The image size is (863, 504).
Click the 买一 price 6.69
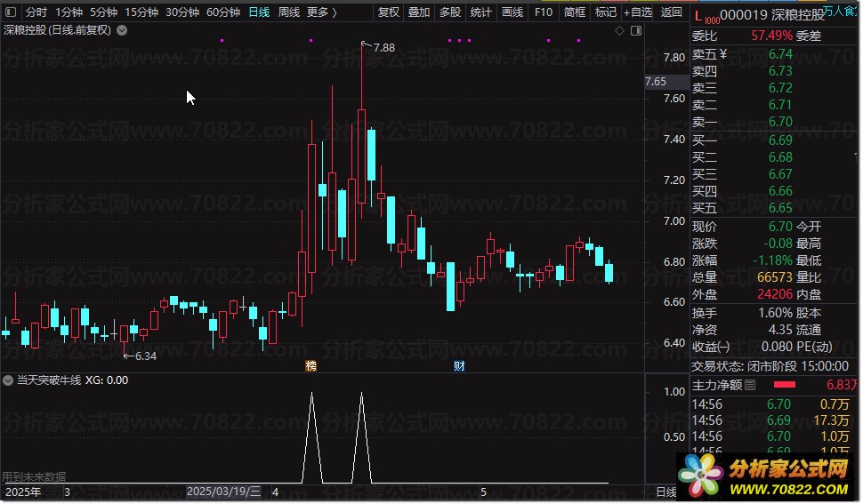(x=780, y=140)
